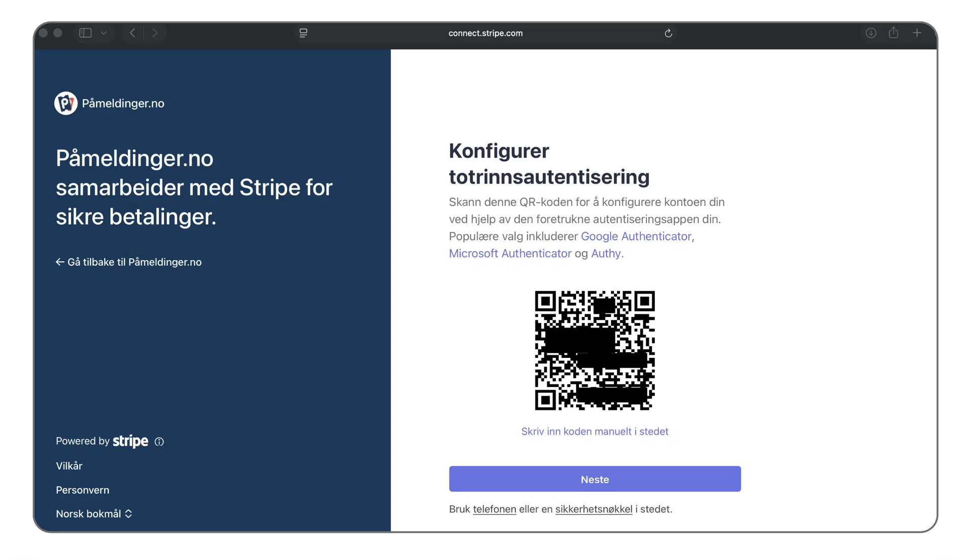Click the info icon next to Powered by Stripe

coord(160,442)
